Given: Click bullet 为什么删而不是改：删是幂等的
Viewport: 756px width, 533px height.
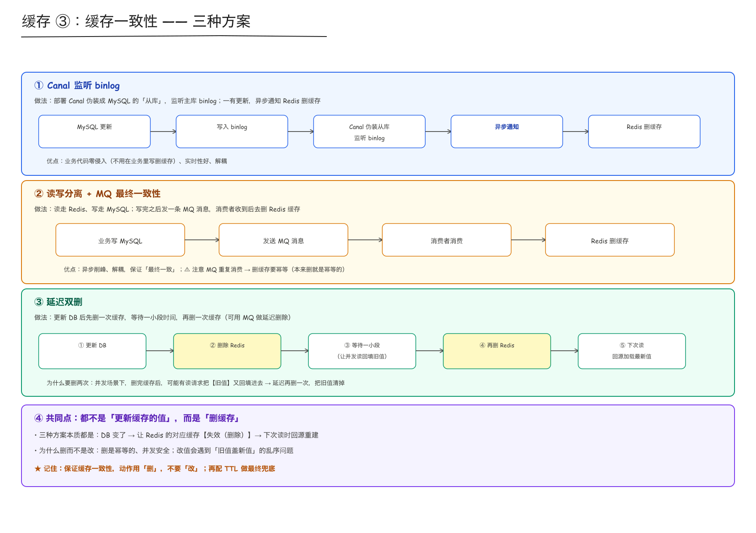Looking at the screenshot, I should coord(164,451).
